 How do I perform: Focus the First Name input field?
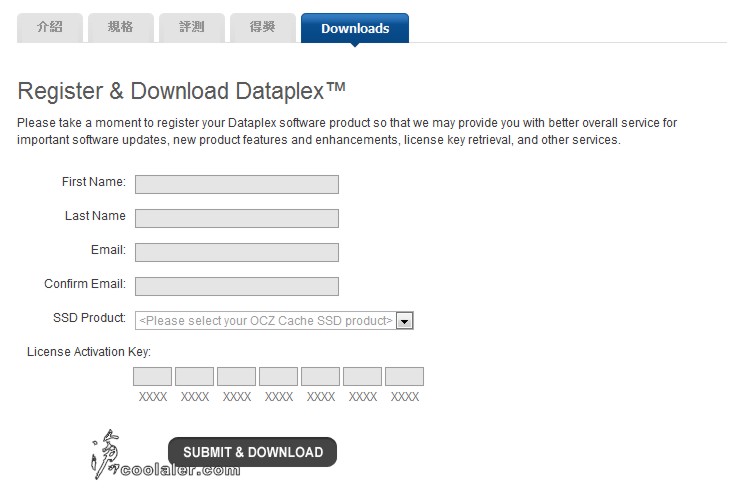pyautogui.click(x=237, y=185)
